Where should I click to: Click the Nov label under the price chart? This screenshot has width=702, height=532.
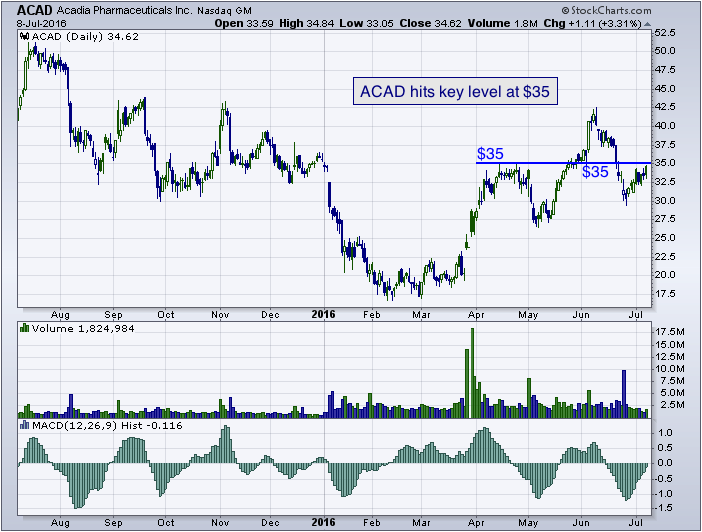(x=220, y=315)
